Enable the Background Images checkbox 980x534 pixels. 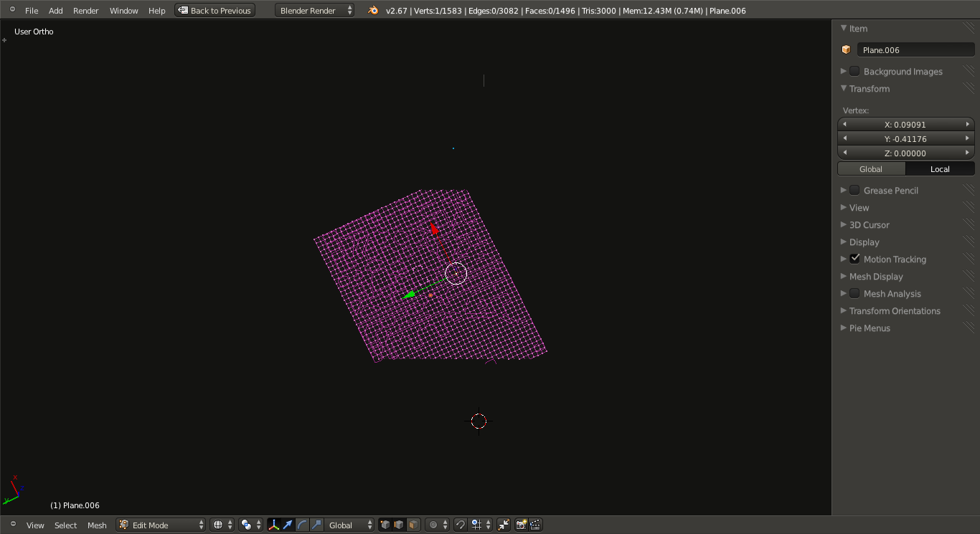click(854, 71)
